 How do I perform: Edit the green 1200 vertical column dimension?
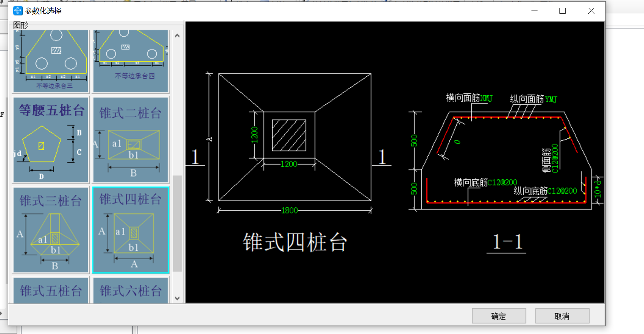pos(254,135)
